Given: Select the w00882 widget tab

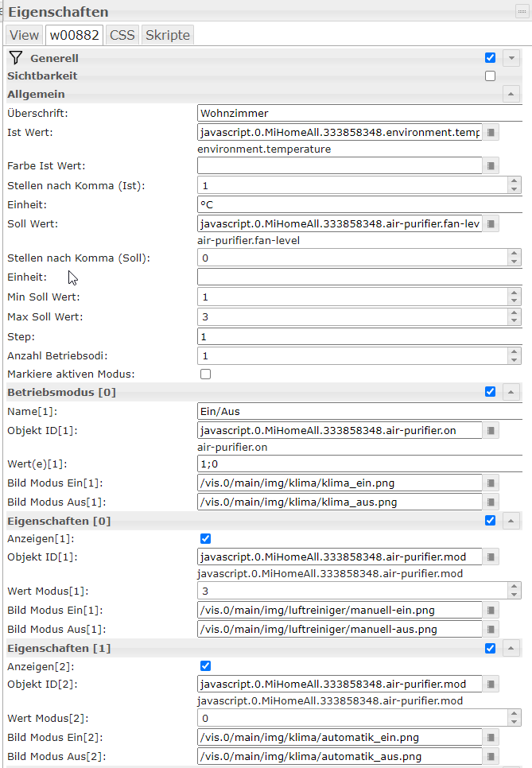Looking at the screenshot, I should 75,35.
